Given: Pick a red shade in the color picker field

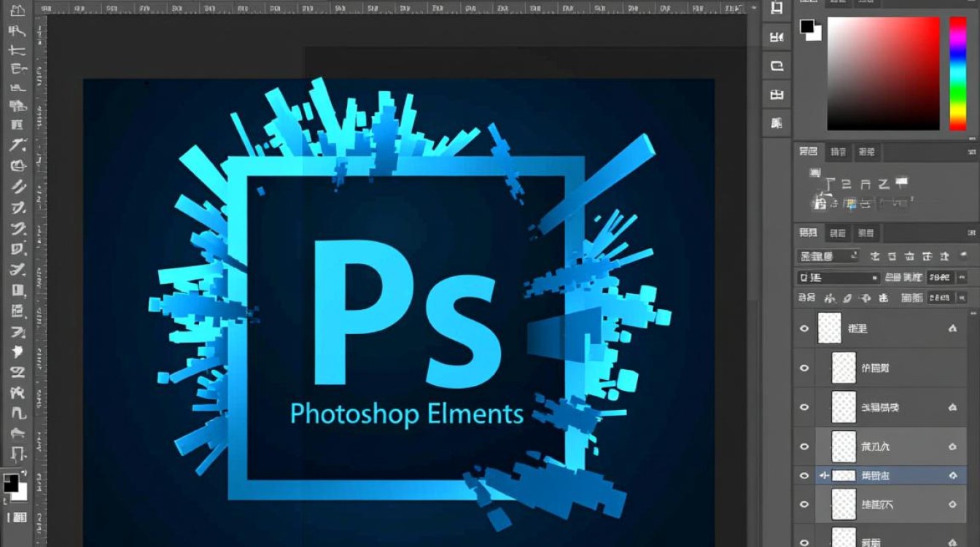Looking at the screenshot, I should coord(884,74).
